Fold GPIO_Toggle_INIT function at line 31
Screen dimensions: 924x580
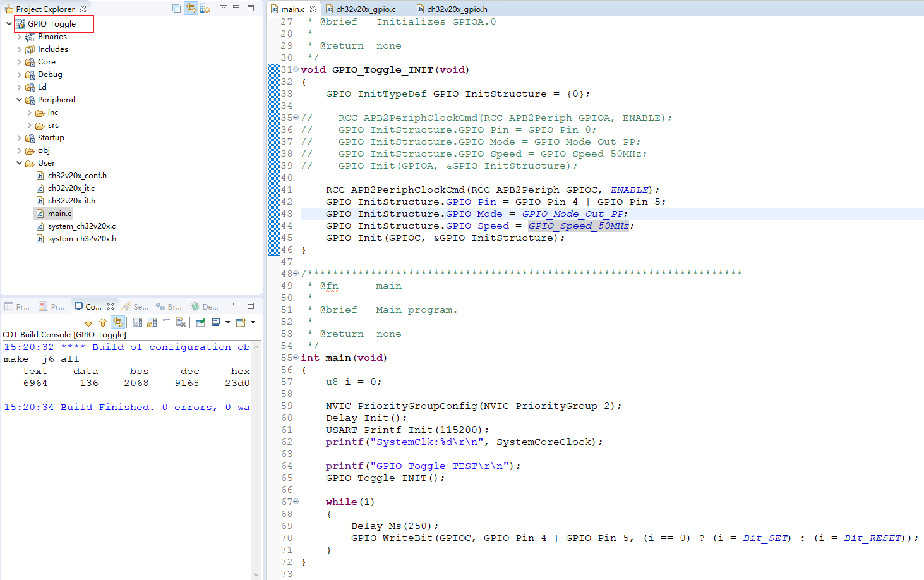tap(296, 69)
